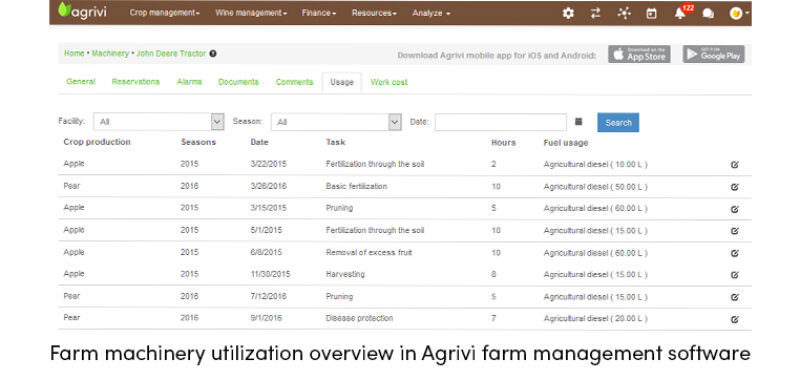The width and height of the screenshot is (800, 380).
Task: Switch to the Reservations tab
Action: (x=136, y=82)
